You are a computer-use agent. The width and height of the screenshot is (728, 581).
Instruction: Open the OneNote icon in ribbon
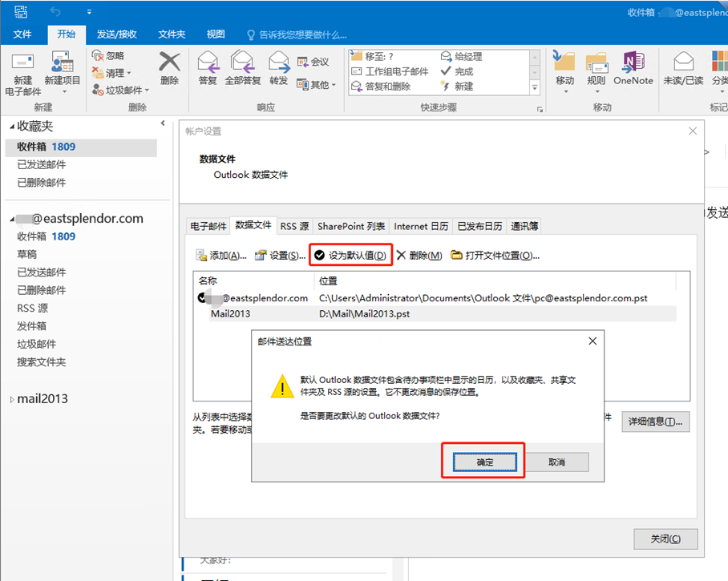click(x=633, y=64)
